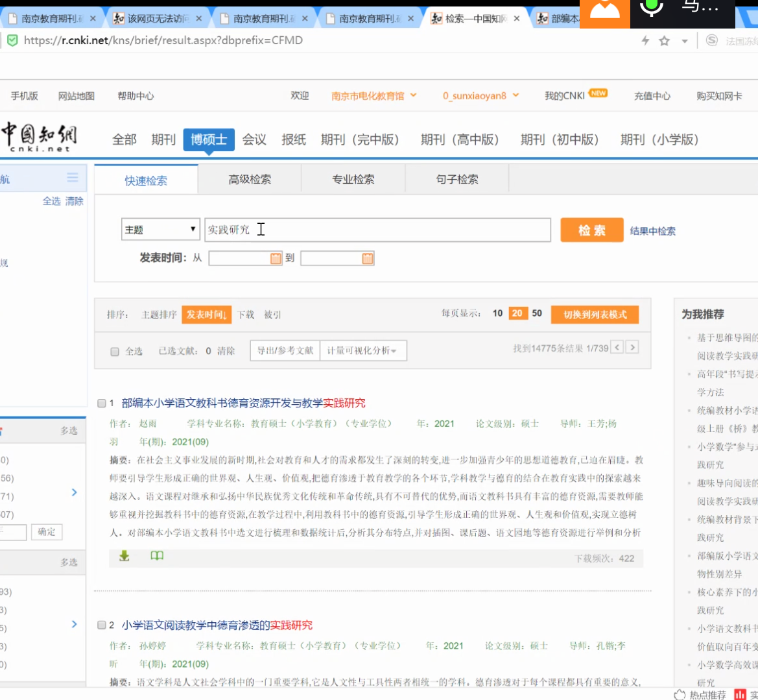
Task: Select the 全部 database tab
Action: coord(124,140)
